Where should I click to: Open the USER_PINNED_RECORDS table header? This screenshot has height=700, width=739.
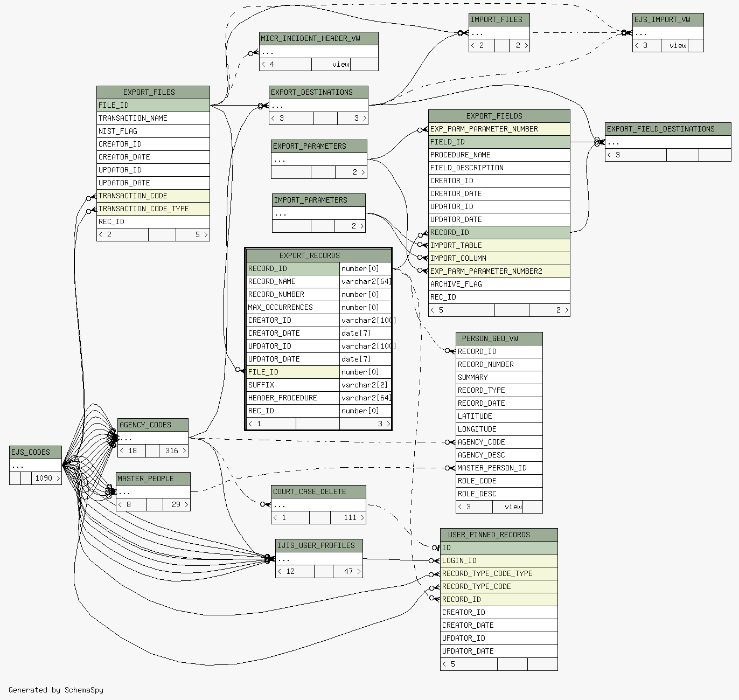tap(499, 535)
